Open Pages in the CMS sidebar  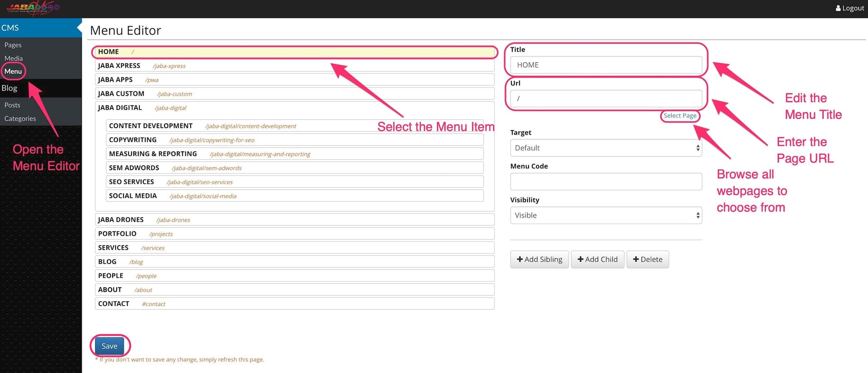[x=13, y=45]
